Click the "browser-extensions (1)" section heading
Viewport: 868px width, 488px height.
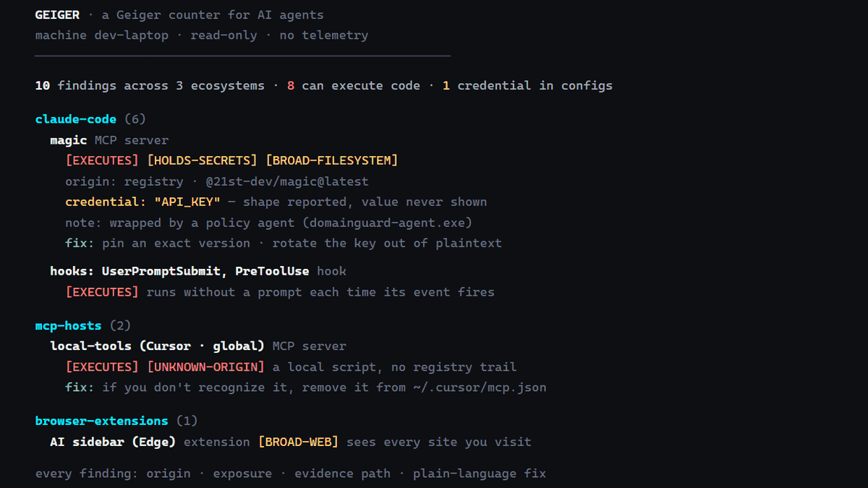pyautogui.click(x=116, y=421)
